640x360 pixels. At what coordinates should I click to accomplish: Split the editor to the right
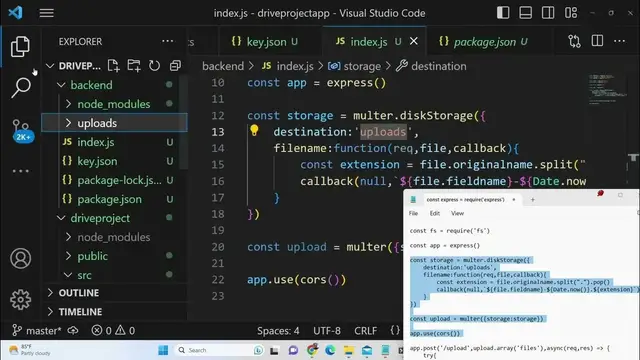coord(597,41)
